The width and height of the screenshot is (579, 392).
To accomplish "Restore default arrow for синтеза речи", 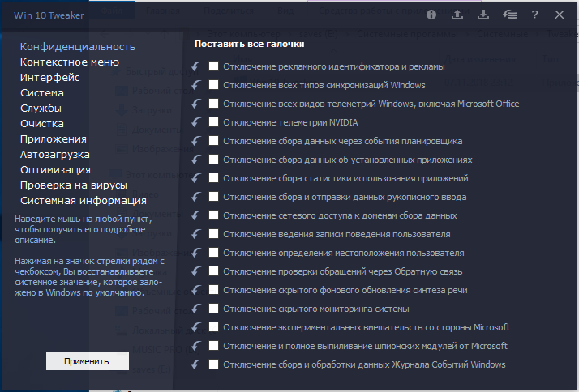I will (x=196, y=290).
